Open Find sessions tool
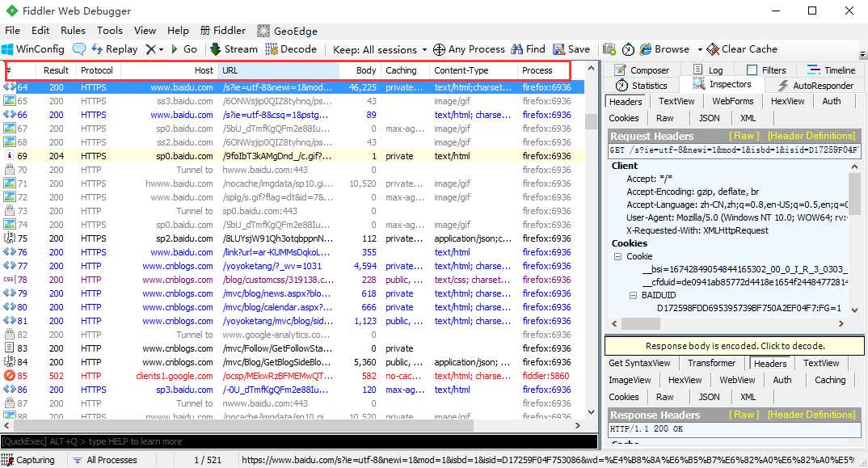 point(528,49)
